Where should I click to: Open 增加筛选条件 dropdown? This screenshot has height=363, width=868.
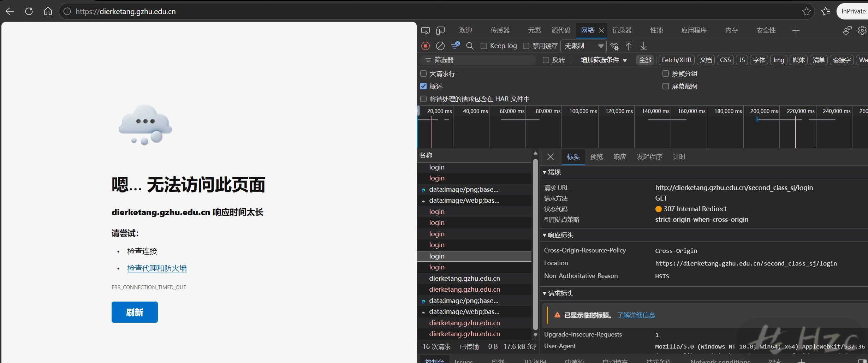[x=604, y=60]
